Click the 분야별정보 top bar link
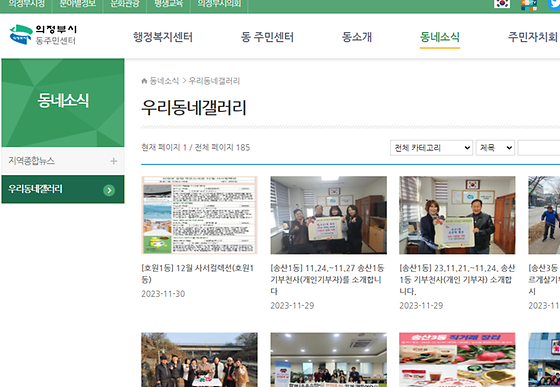This screenshot has width=560, height=387. [x=78, y=4]
